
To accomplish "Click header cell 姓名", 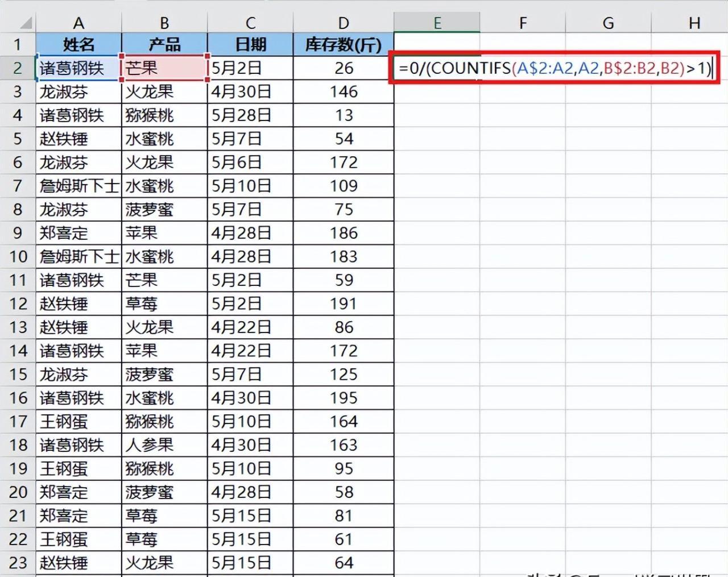I will pyautogui.click(x=78, y=44).
